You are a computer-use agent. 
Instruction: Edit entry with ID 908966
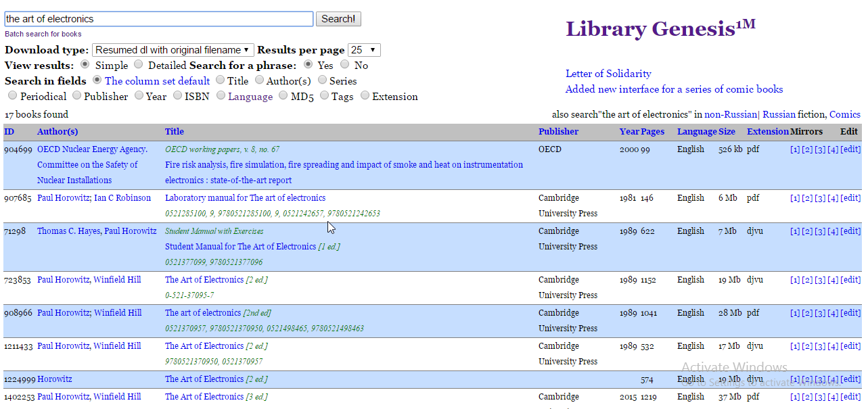tap(850, 313)
